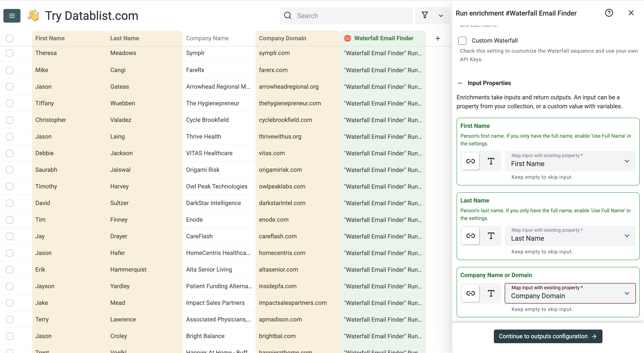
Task: Select text mode for Last Name input
Action: click(491, 236)
